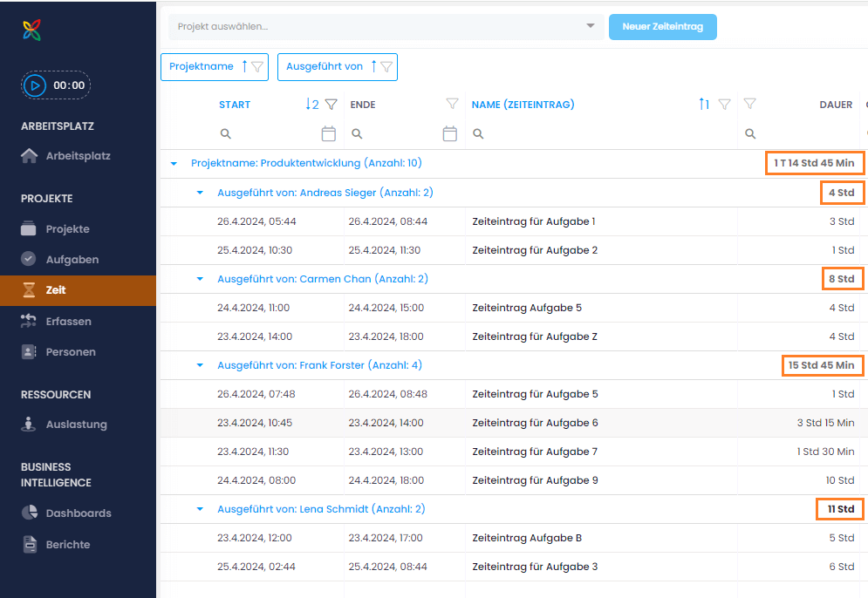The height and width of the screenshot is (598, 868).
Task: Click the DAUER column header
Action: click(x=836, y=105)
